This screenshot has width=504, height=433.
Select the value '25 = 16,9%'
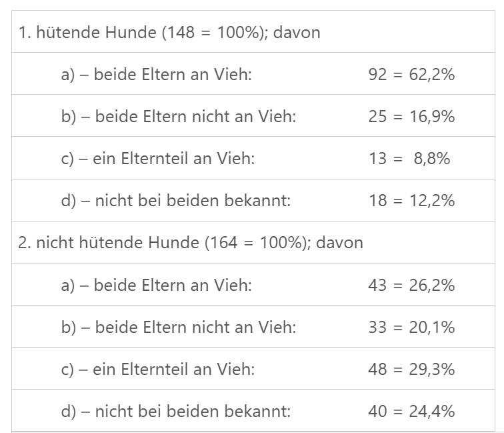tap(411, 116)
